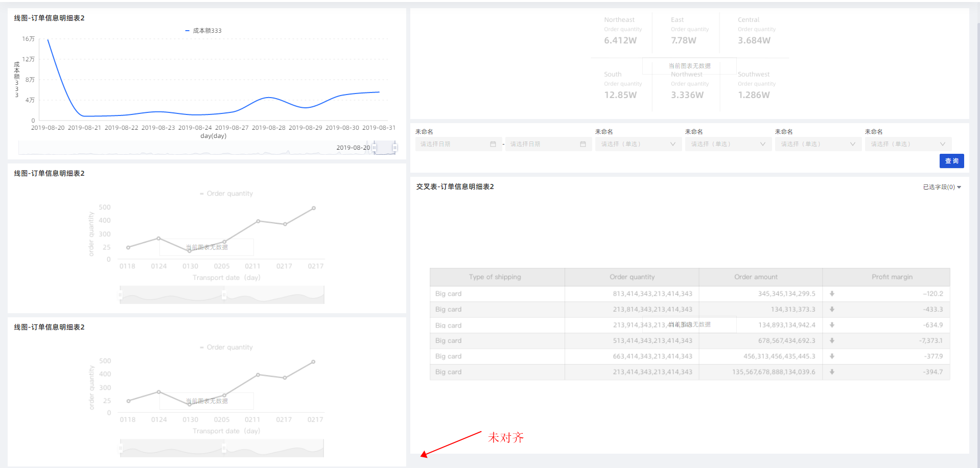Click the down arrow icon beside -120.2
The image size is (980, 468).
(832, 294)
